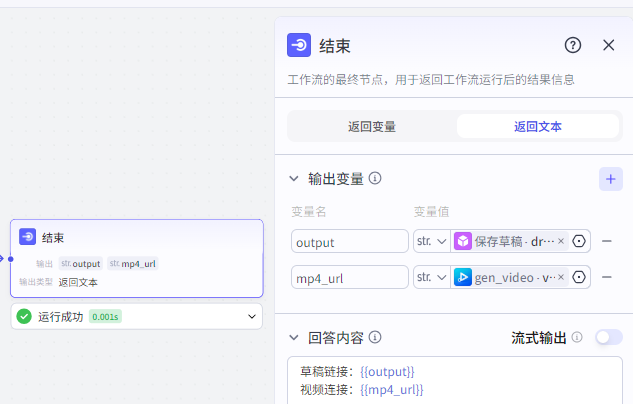633x404 pixels.
Task: Open variable selector for output row
Action: click(579, 241)
